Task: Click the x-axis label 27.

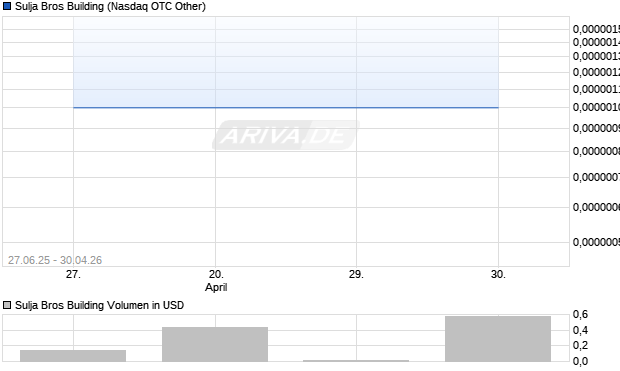Action: tap(73, 274)
